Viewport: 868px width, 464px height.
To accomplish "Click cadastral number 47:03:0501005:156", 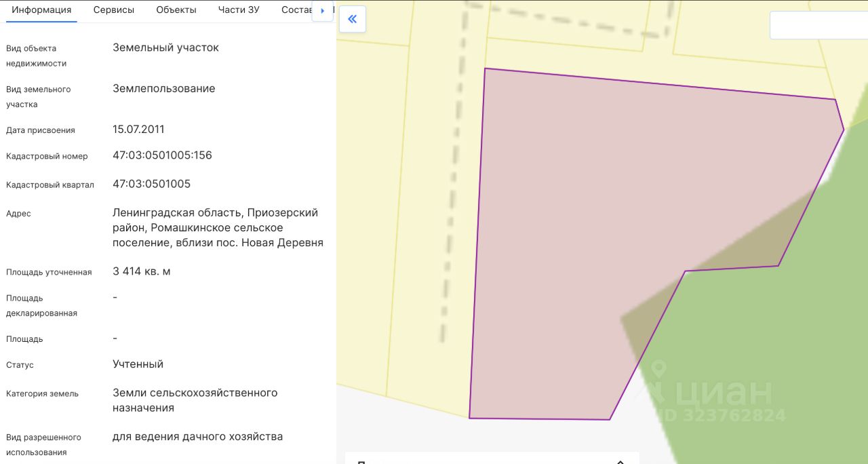I will tap(162, 155).
